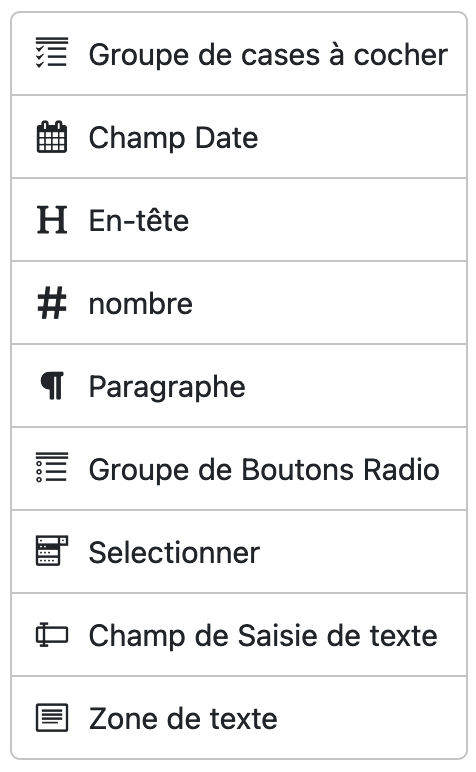Click the radio button group list icon

click(52, 467)
